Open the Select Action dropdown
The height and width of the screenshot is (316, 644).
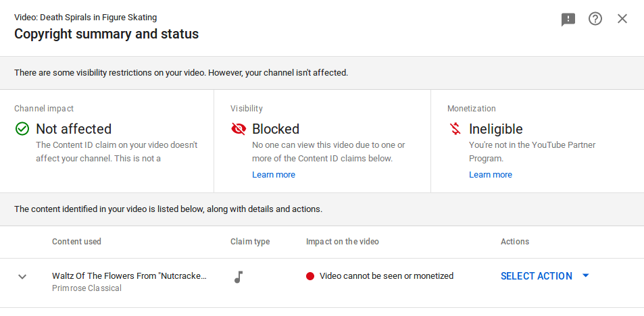click(537, 276)
